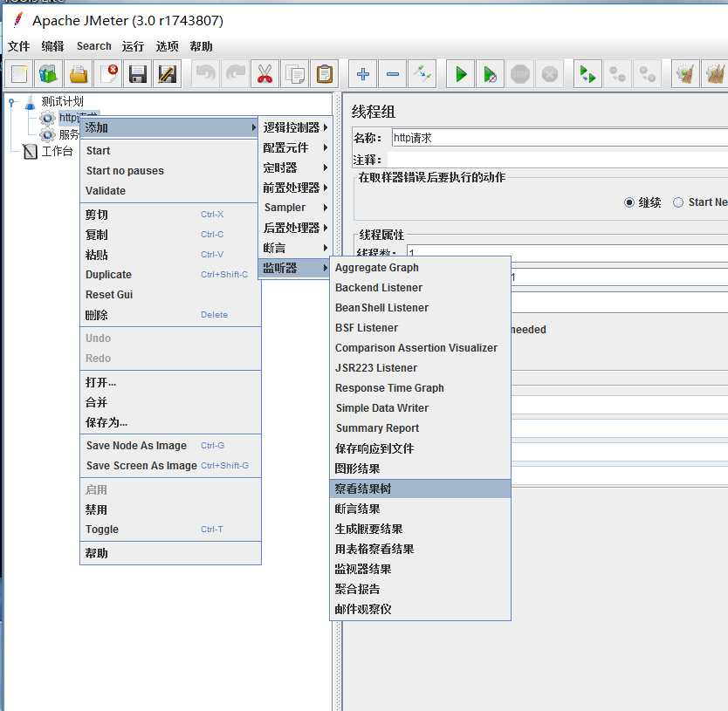Viewport: 728px width, 711px height.
Task: Open the Search menu
Action: coord(93,46)
